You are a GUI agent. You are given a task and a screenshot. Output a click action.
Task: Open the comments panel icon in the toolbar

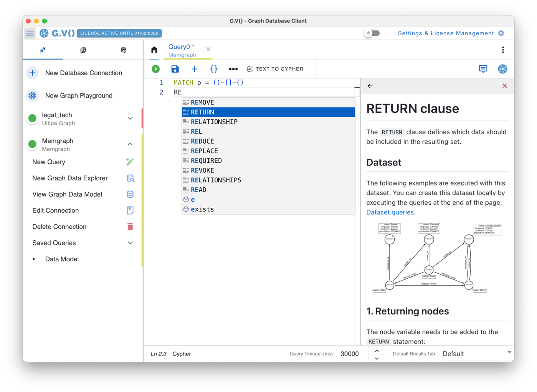pos(483,69)
